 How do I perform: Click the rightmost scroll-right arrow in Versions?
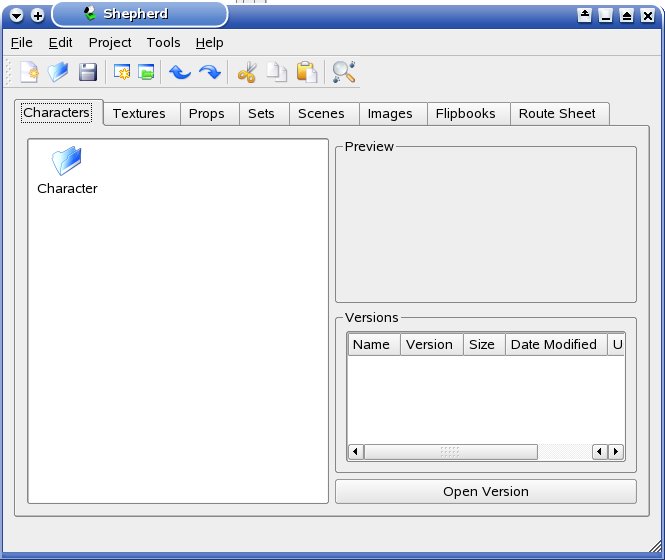pyautogui.click(x=616, y=452)
